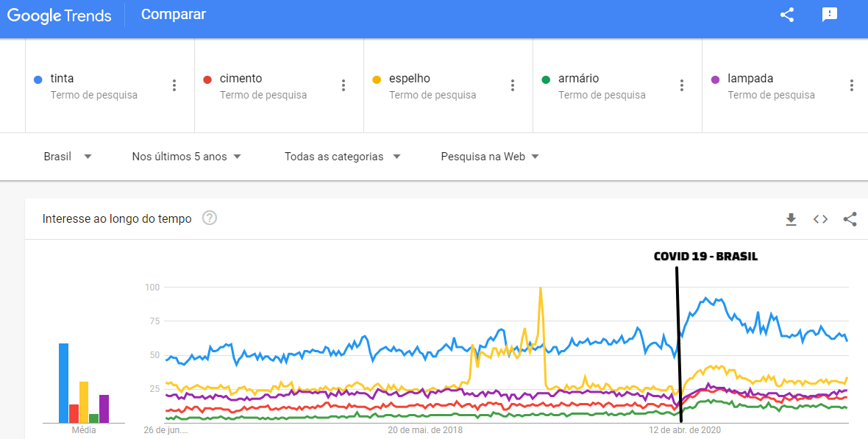
Task: Download the interest over time chart data
Action: [x=791, y=219]
